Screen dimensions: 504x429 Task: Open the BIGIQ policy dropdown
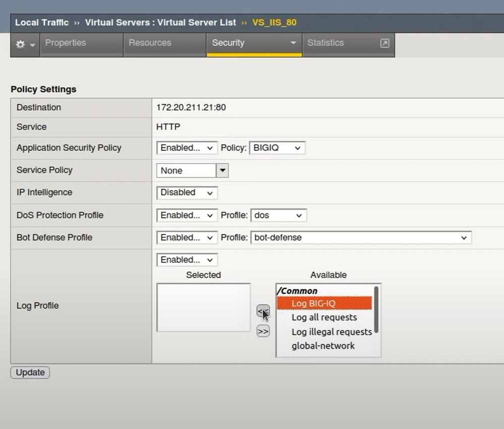[x=277, y=148]
